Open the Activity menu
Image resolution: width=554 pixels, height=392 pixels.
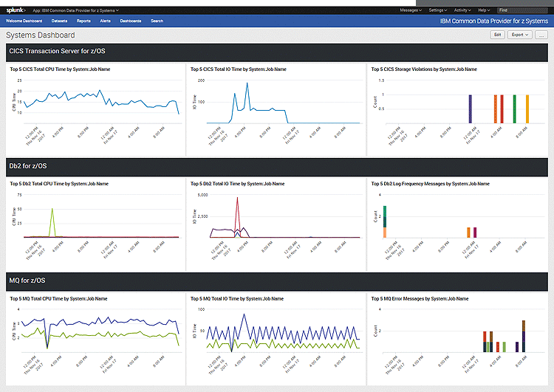click(462, 10)
